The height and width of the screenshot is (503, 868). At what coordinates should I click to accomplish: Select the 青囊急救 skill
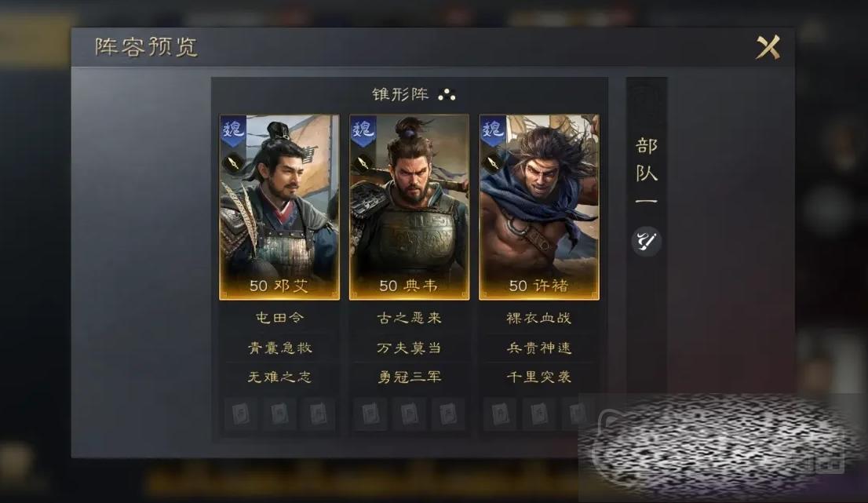279,348
